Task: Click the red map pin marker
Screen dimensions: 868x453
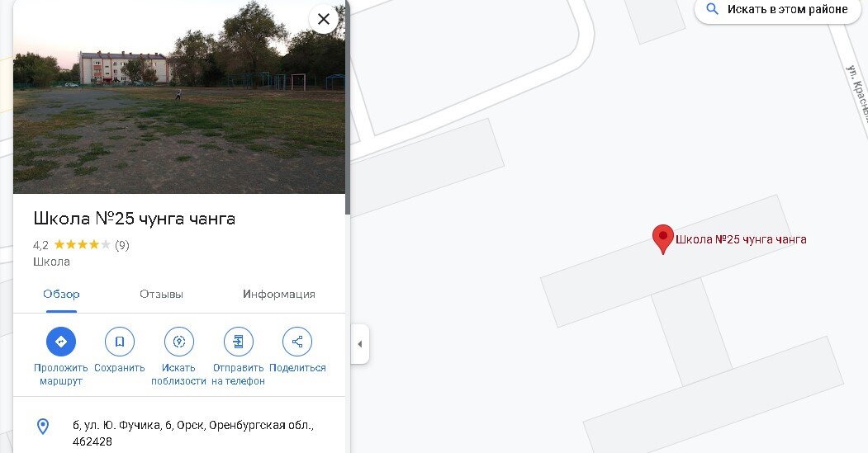Action: tap(662, 239)
